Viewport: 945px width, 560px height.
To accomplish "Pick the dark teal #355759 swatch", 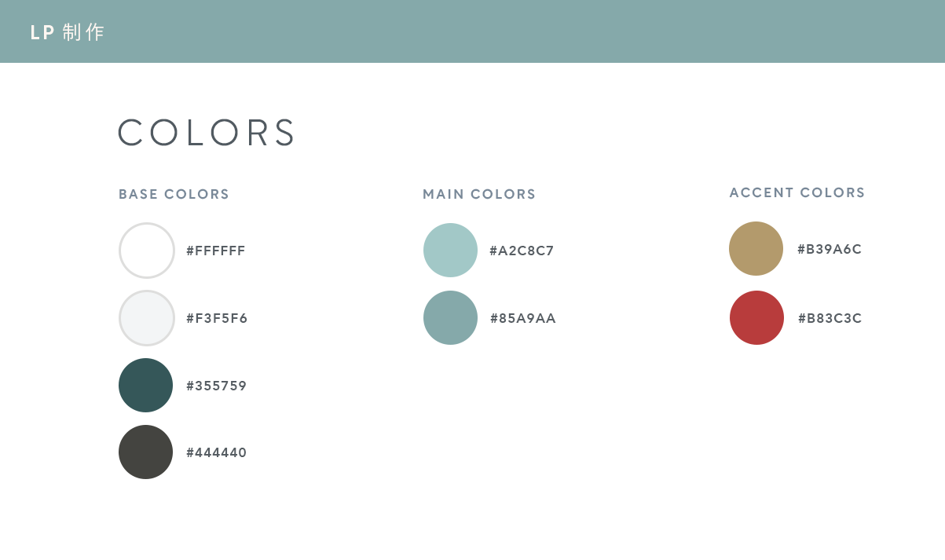I will (x=145, y=385).
